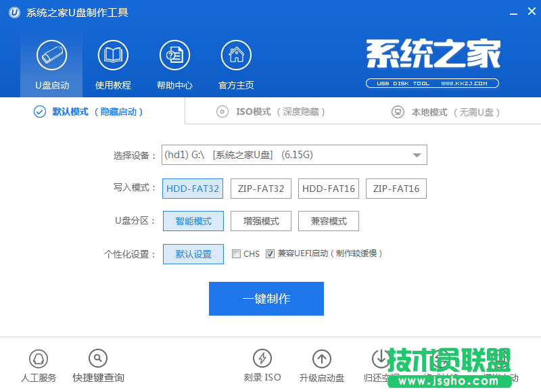Select the U盘启动 icon
The height and width of the screenshot is (392, 541).
coord(51,63)
